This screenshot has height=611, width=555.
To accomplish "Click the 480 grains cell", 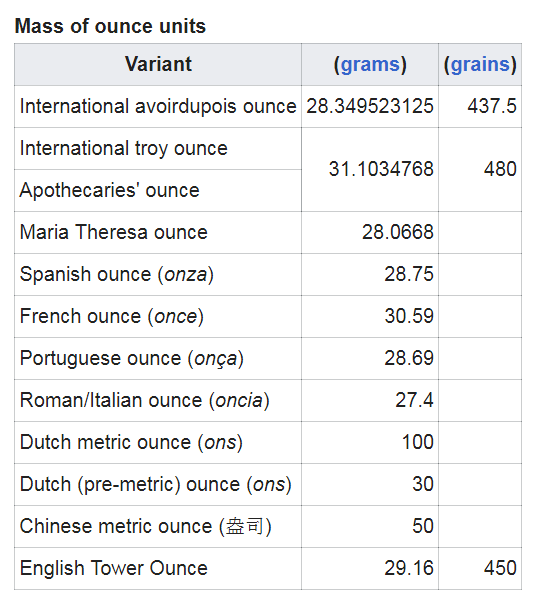I will (480, 170).
